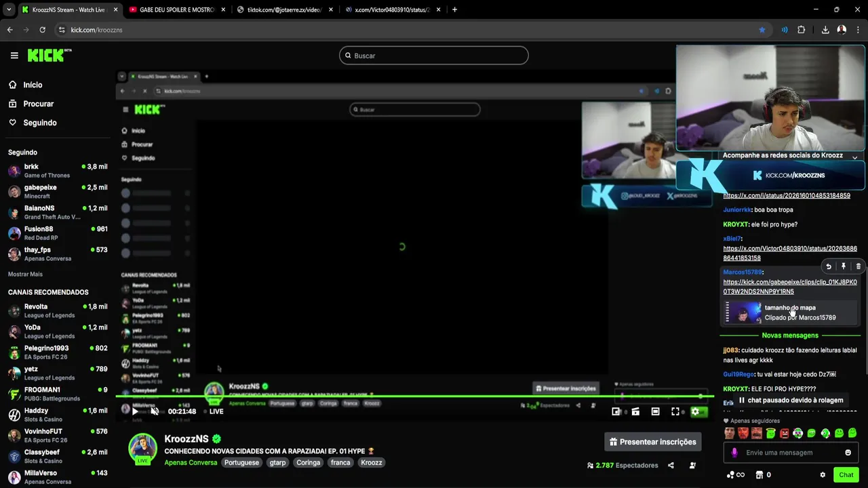Image resolution: width=868 pixels, height=488 pixels.
Task: Expand Mostrar Mais in sidebar
Action: point(25,274)
